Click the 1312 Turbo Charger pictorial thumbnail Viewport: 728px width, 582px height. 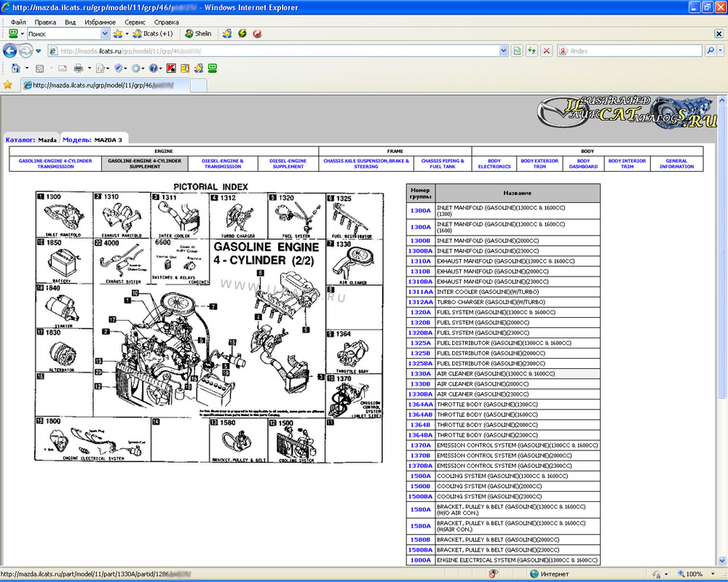point(238,216)
